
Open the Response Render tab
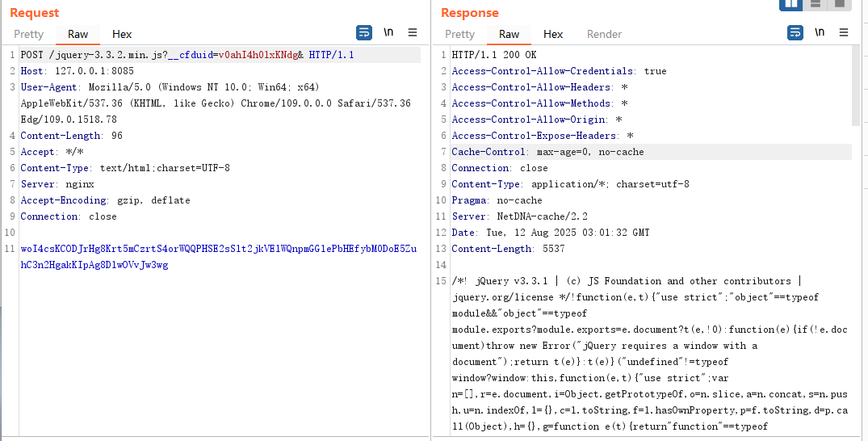(605, 35)
